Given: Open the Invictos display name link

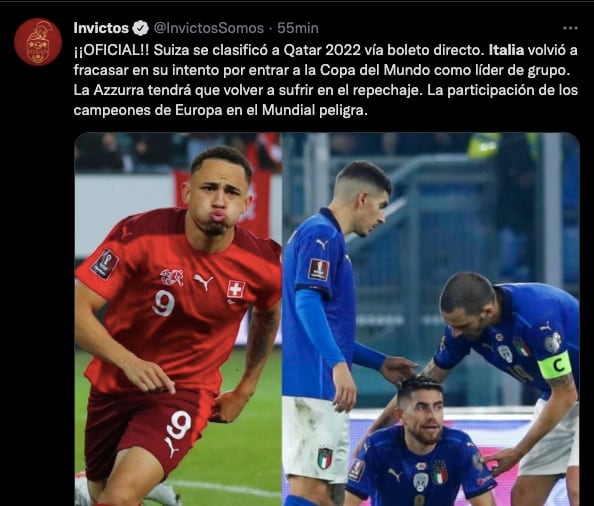Looking at the screenshot, I should [101, 28].
